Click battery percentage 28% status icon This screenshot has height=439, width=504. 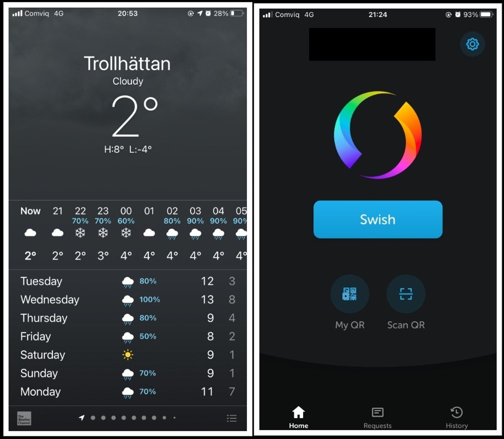pos(223,11)
